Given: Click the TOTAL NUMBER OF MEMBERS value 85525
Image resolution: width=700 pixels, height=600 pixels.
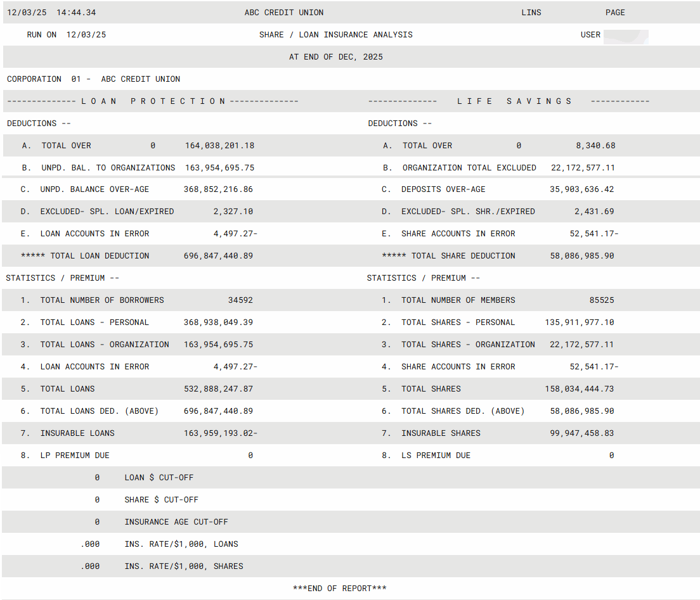Looking at the screenshot, I should (601, 300).
